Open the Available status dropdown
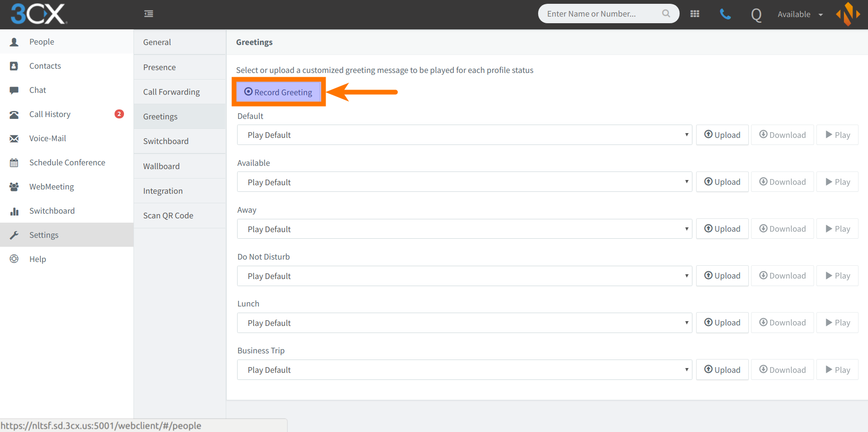Image resolution: width=868 pixels, height=432 pixels. click(800, 14)
